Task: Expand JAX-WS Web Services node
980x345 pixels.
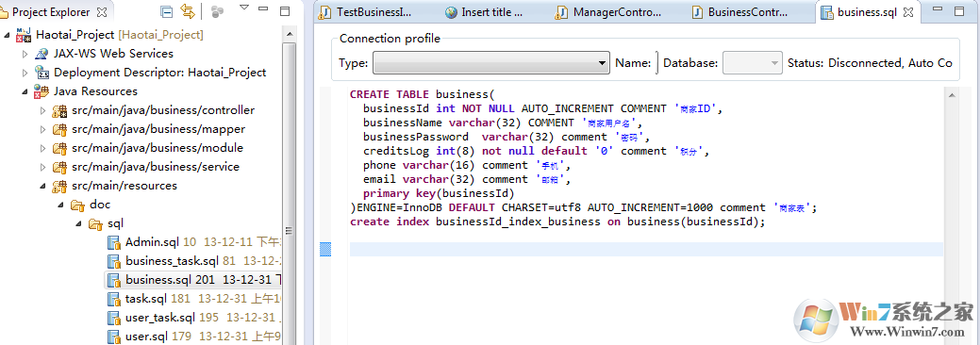Action: (25, 54)
